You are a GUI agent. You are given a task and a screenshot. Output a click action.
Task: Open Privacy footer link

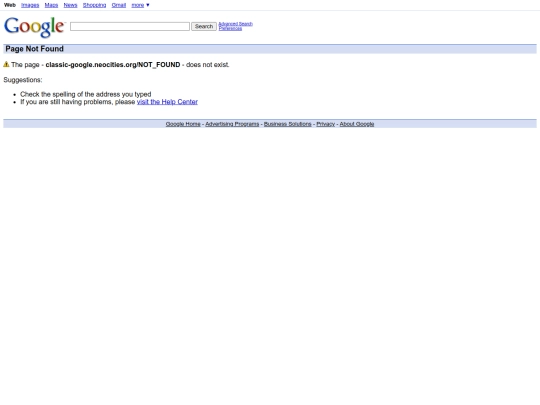325,124
